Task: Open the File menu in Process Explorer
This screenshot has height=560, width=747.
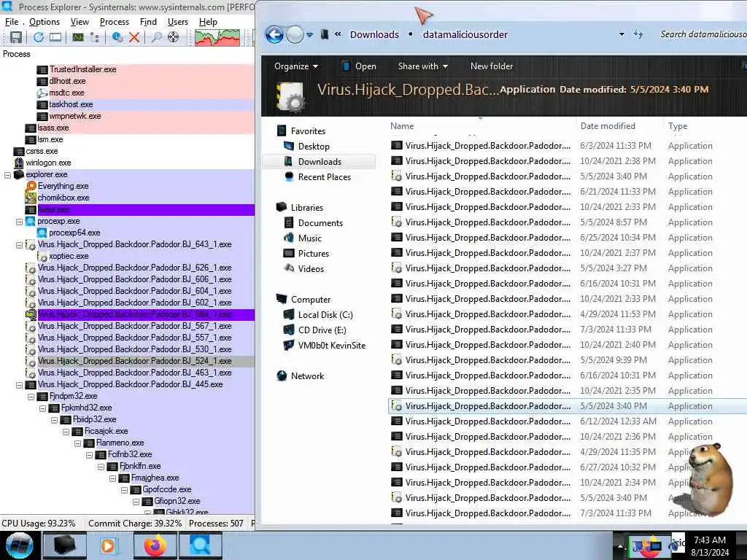Action: click(x=12, y=22)
